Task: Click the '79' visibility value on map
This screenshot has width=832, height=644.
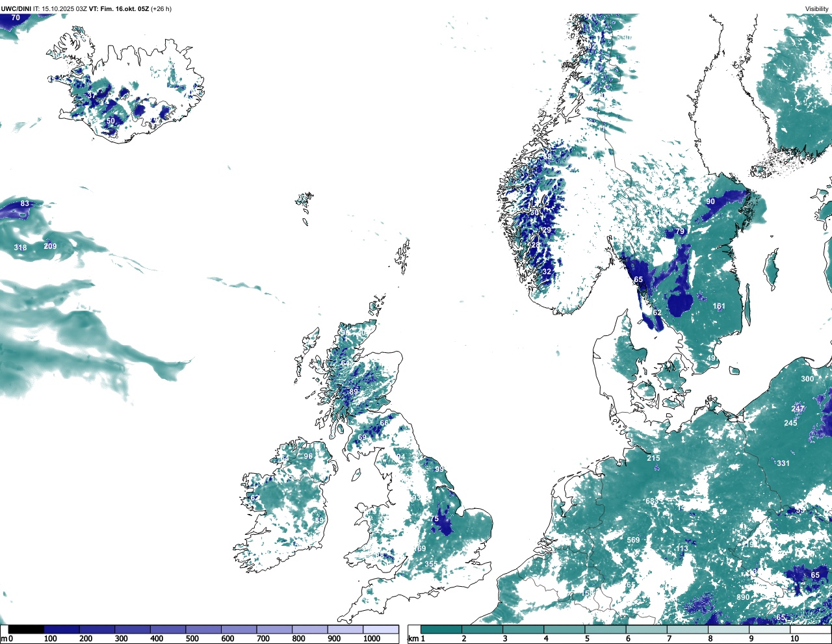Action: click(x=680, y=231)
